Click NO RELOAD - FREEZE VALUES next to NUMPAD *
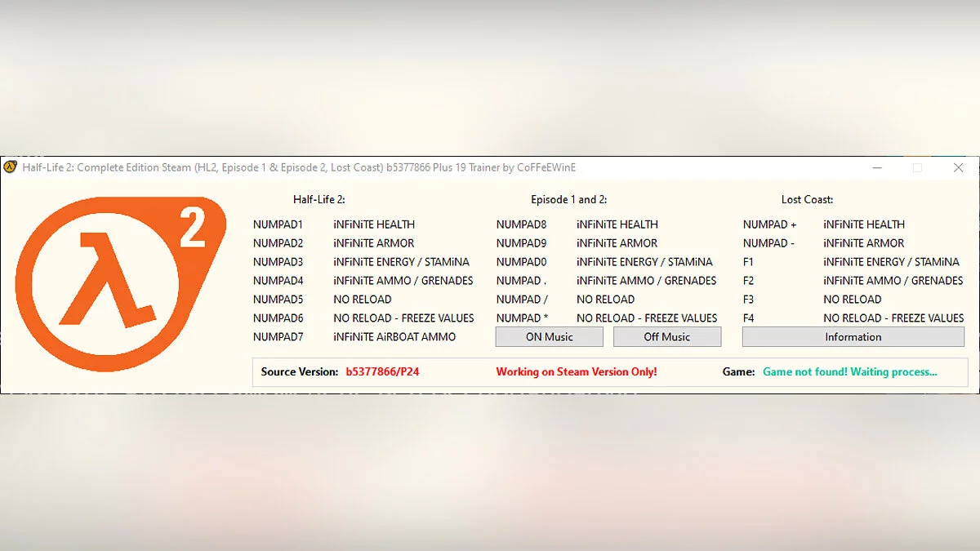Viewport: 980px width, 551px height. (647, 318)
